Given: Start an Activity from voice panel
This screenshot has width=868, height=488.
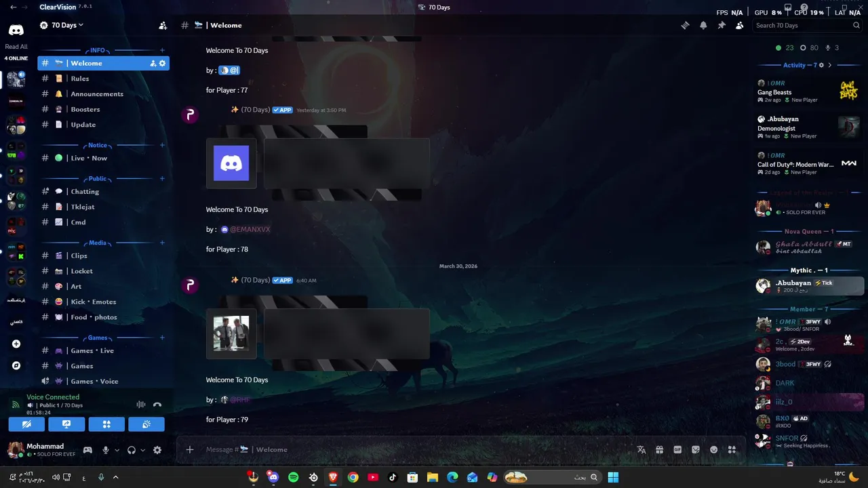Looking at the screenshot, I should pyautogui.click(x=106, y=424).
